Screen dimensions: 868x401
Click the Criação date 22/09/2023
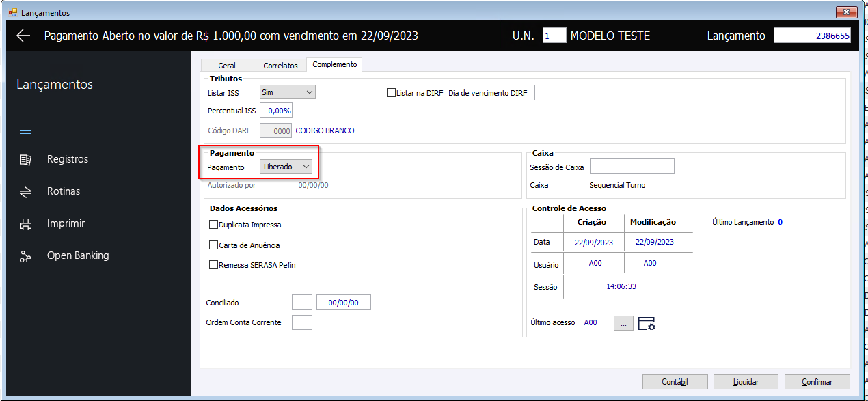tap(594, 243)
